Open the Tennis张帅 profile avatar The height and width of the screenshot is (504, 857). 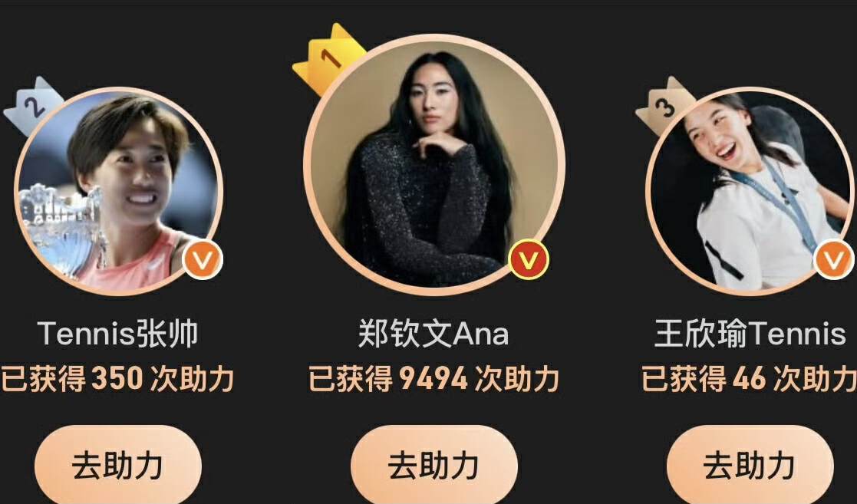(x=118, y=191)
